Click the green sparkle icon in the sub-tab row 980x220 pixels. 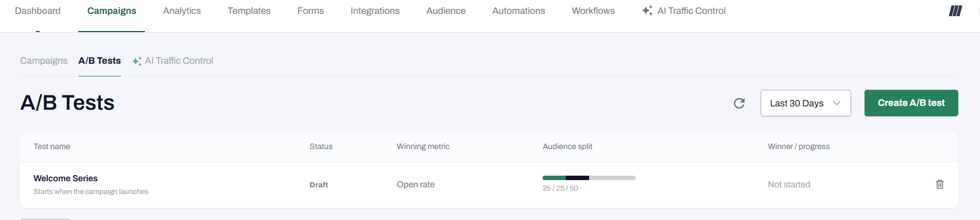(137, 61)
